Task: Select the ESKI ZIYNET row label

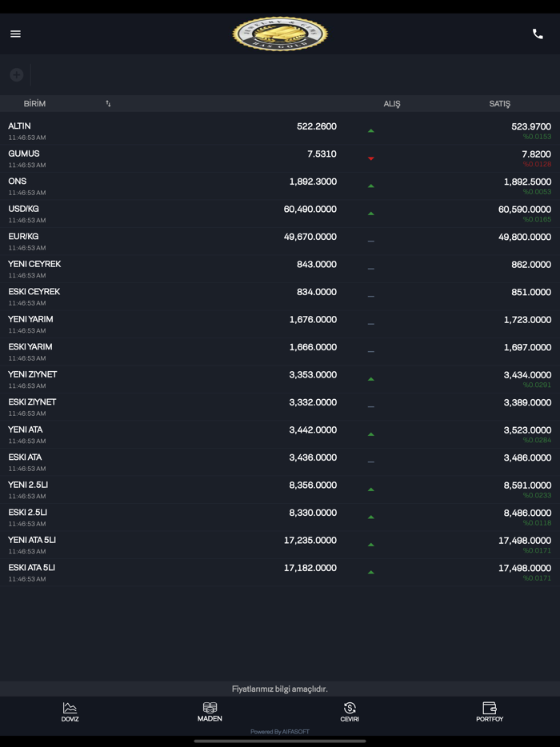Action: (x=32, y=402)
